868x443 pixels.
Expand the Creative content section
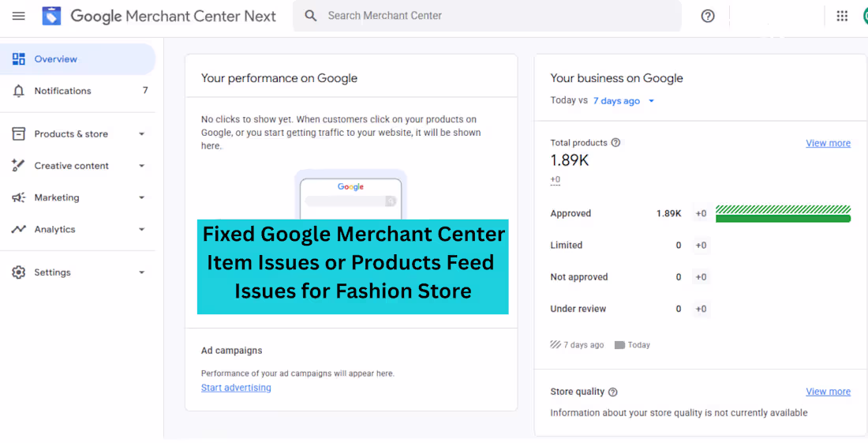coord(142,166)
